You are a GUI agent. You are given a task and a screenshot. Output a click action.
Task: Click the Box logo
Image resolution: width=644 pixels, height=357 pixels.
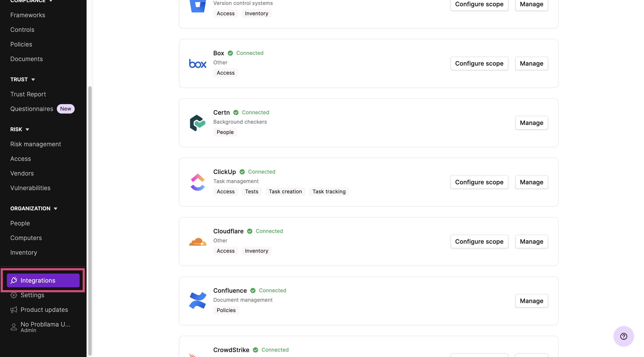198,63
